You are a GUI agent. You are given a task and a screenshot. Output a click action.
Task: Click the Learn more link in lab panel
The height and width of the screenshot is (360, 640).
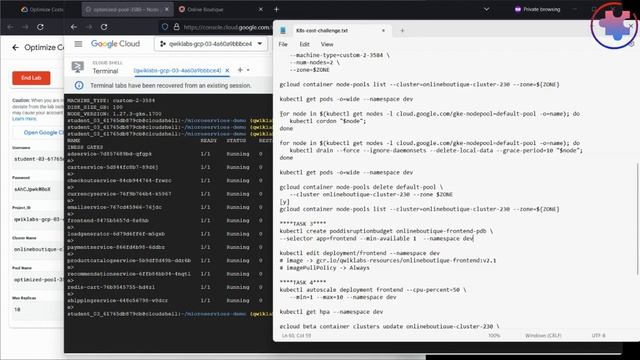24,119
